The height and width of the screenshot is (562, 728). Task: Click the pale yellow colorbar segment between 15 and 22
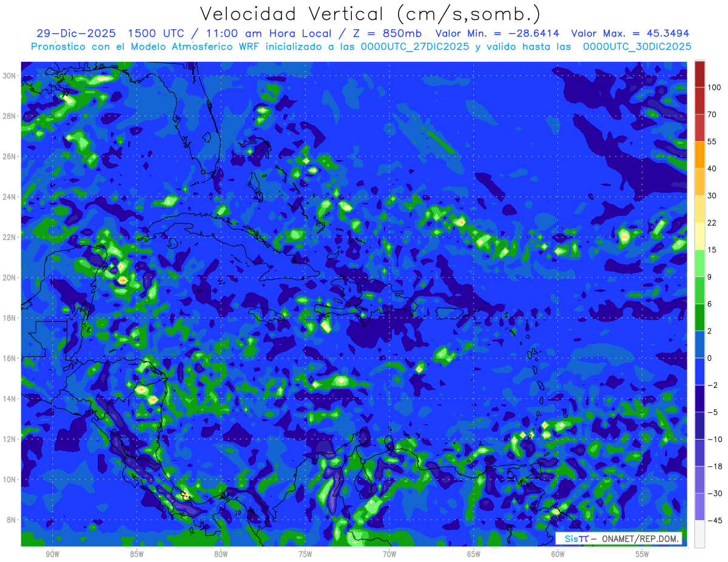[699, 236]
